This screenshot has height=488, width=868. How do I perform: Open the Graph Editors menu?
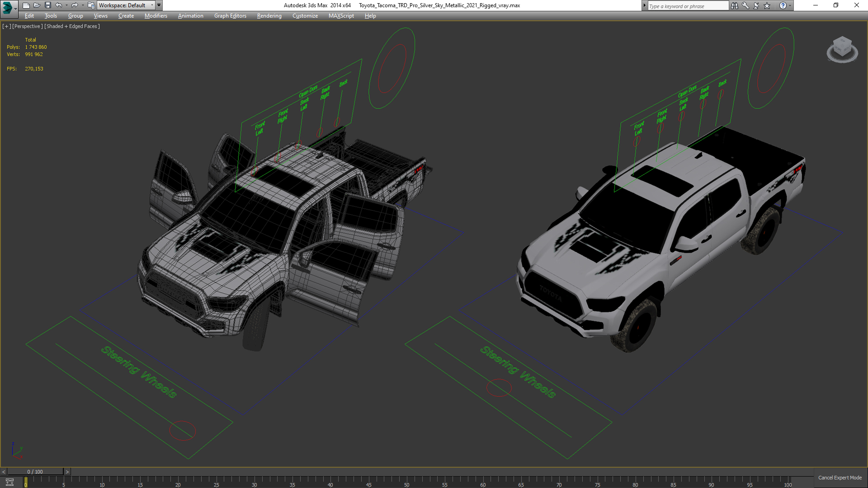(230, 16)
